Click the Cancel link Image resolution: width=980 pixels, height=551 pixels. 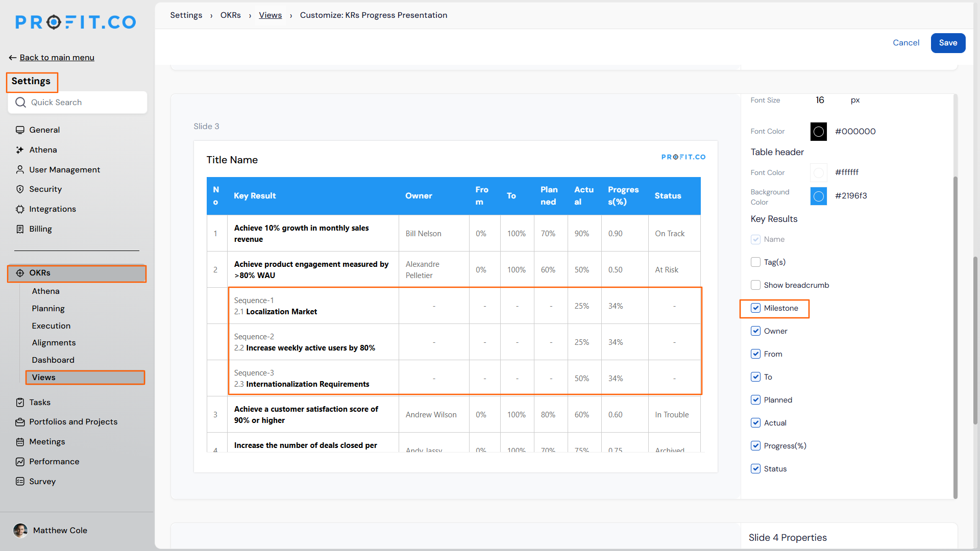point(906,43)
